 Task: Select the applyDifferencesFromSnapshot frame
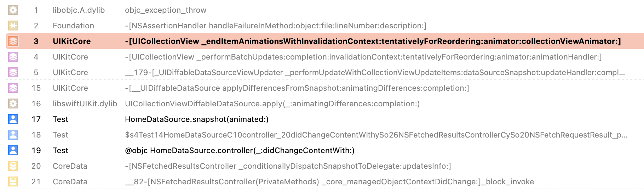coord(297,88)
